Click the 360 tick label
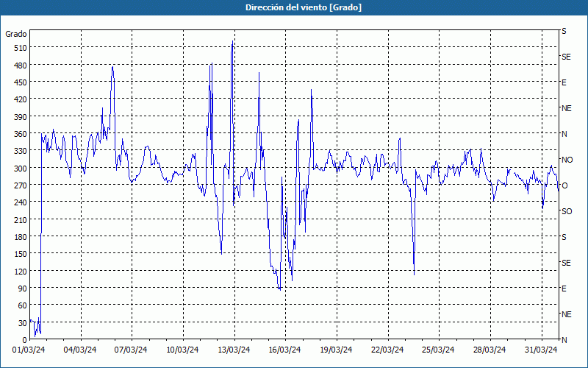The image size is (588, 368). (21, 134)
